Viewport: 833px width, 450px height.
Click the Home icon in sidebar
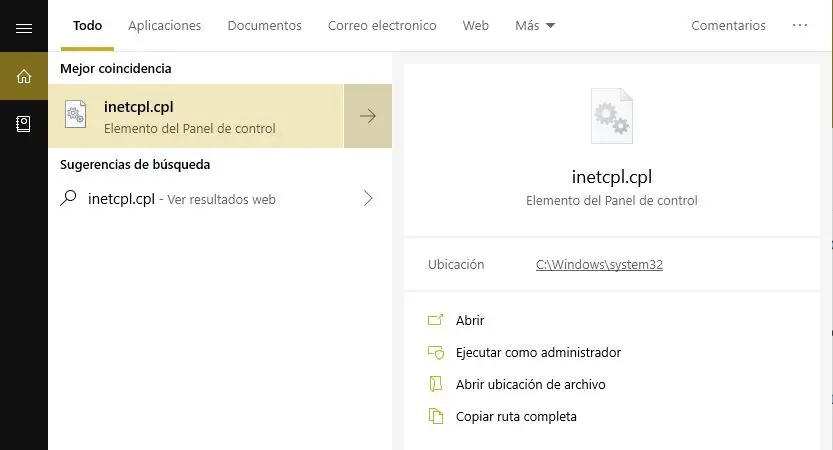click(24, 76)
